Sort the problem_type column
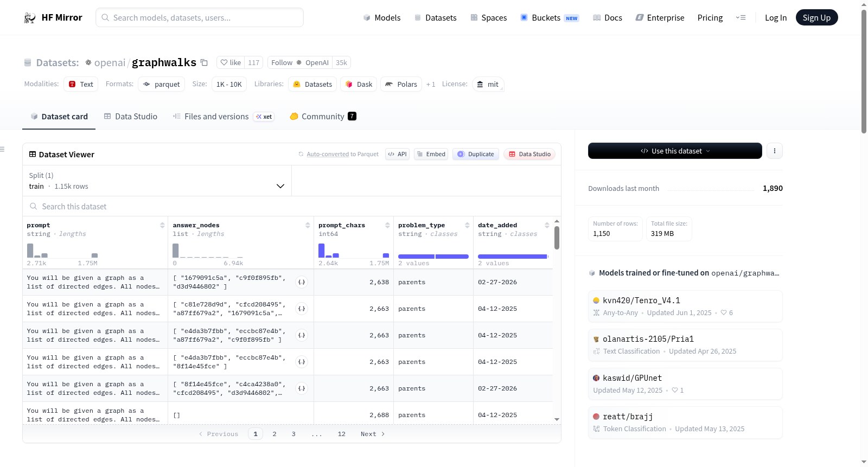The image size is (868, 467). (x=467, y=225)
